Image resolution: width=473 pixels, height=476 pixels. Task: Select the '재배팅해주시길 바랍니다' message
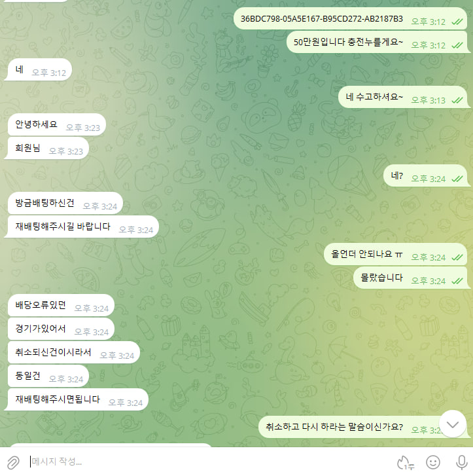pyautogui.click(x=83, y=227)
